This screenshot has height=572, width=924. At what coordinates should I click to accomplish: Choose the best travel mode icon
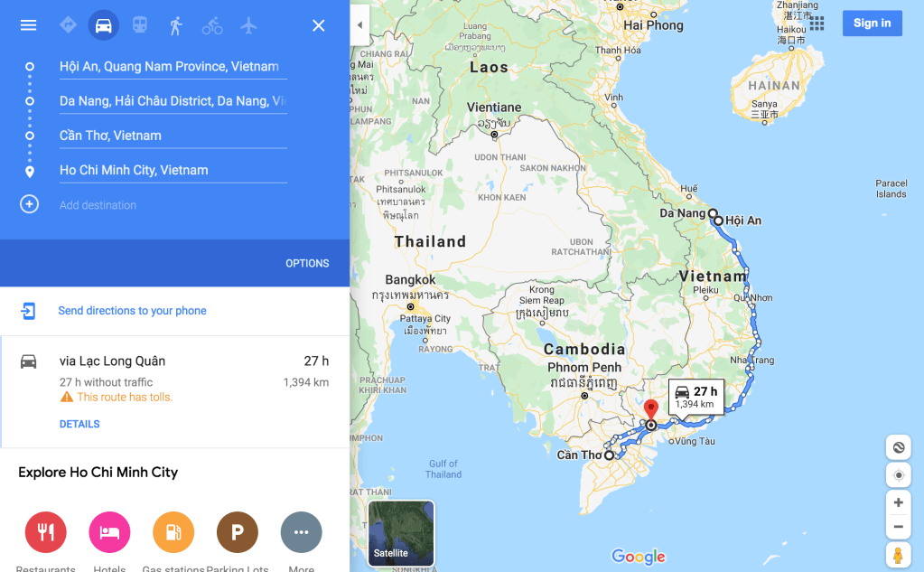click(68, 25)
